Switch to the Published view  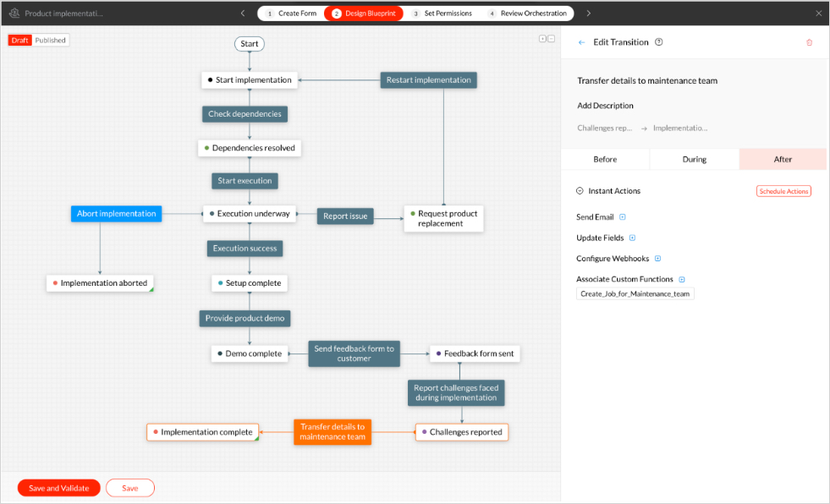click(x=51, y=39)
